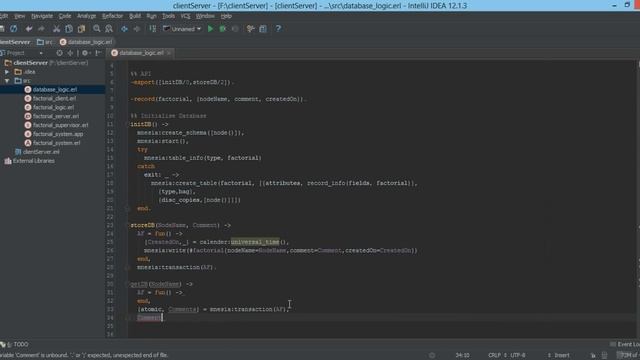Click Hide Project panel icon

(98, 53)
